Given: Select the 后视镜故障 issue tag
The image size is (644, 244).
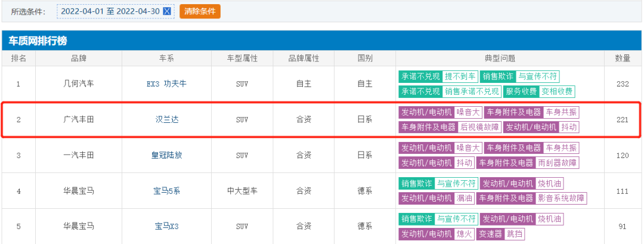Looking at the screenshot, I should [x=479, y=127].
